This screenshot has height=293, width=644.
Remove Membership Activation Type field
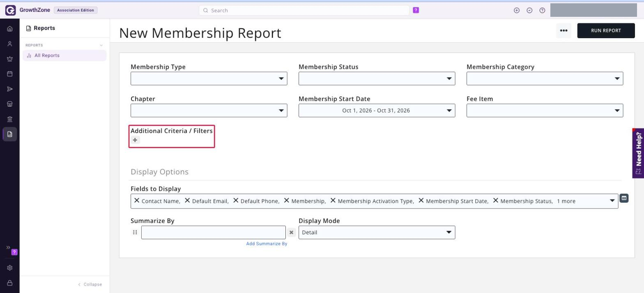coord(333,201)
